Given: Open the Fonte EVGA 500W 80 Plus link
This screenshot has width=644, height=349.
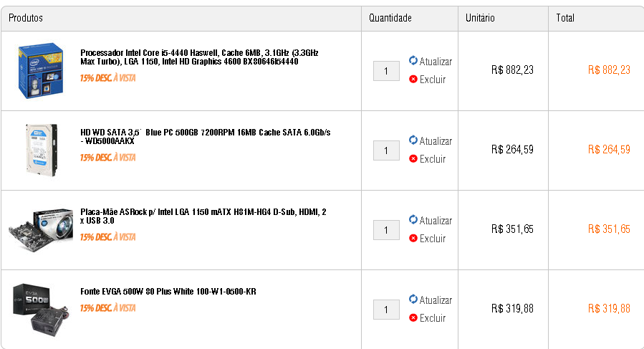Looking at the screenshot, I should tap(168, 292).
